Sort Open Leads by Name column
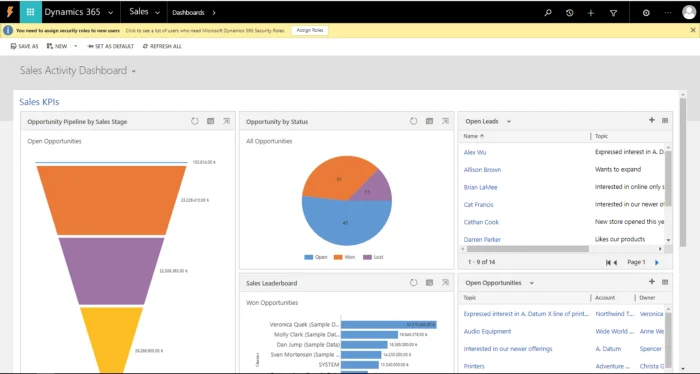 474,136
